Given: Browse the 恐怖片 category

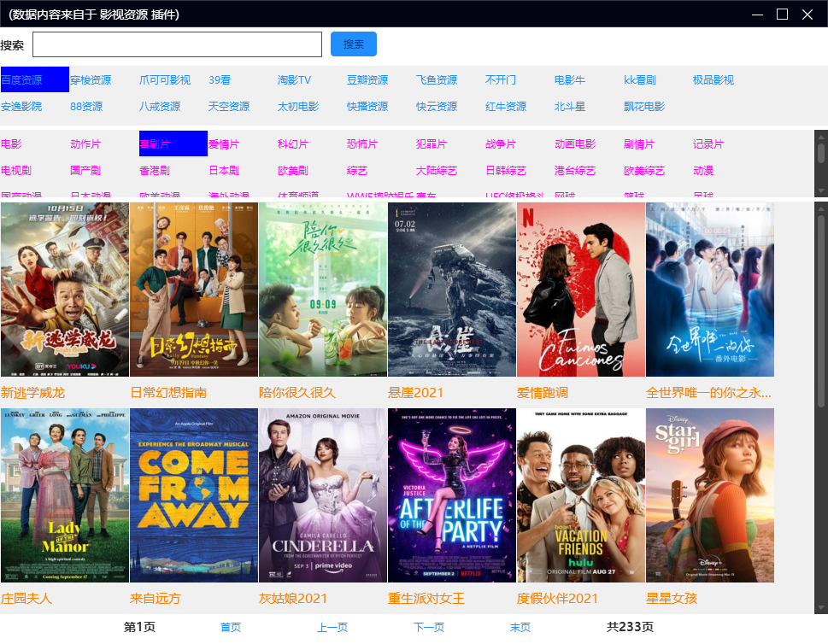Looking at the screenshot, I should pyautogui.click(x=362, y=143).
